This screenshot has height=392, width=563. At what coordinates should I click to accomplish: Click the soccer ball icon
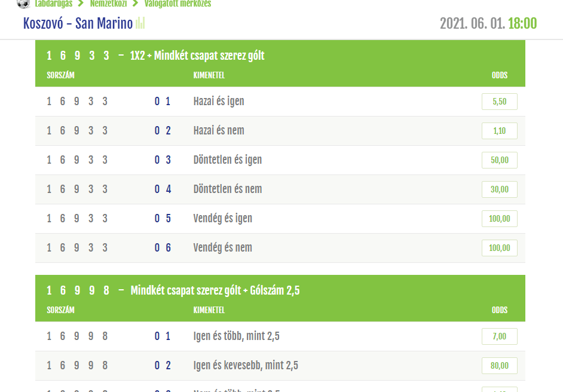click(23, 4)
